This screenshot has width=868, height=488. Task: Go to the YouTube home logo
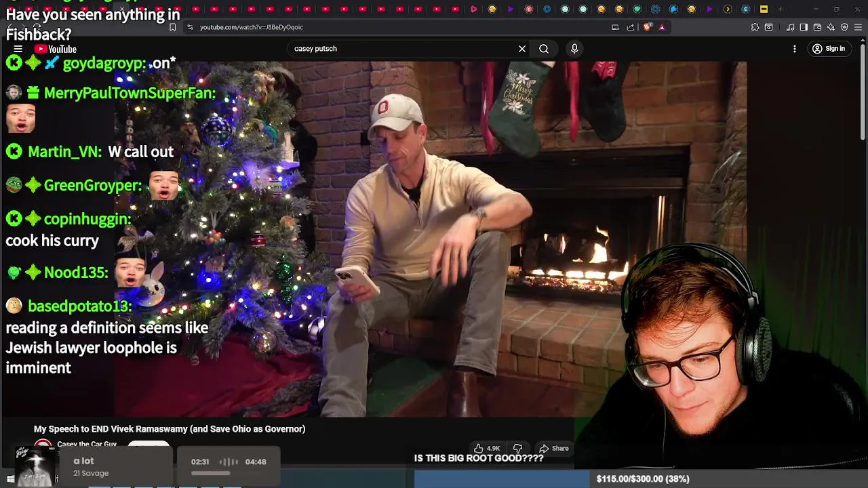56,49
